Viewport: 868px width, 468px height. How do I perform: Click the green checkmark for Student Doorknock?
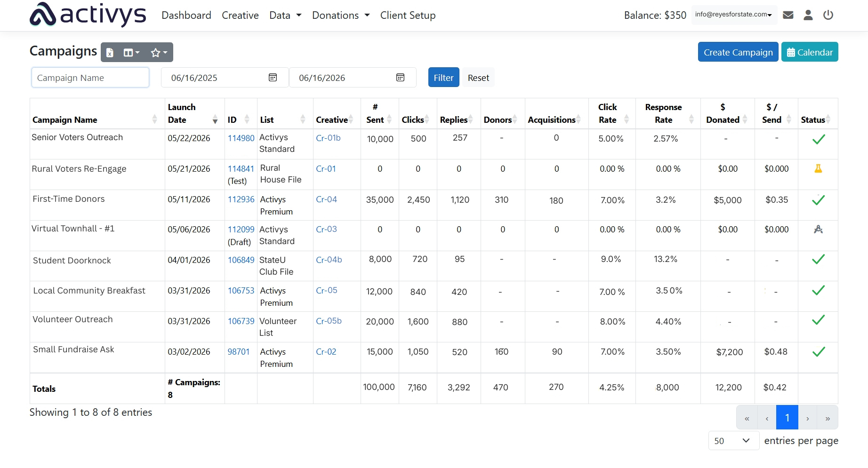[819, 259]
